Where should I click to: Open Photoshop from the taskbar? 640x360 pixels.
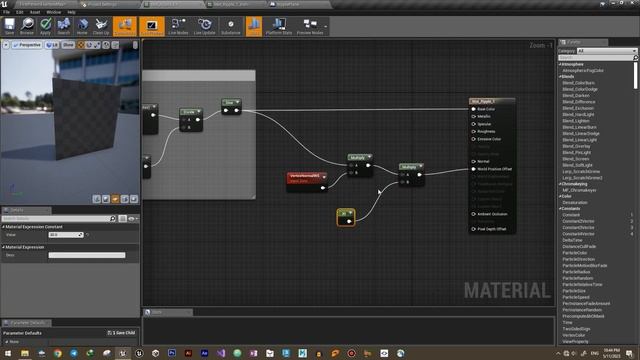click(x=172, y=353)
